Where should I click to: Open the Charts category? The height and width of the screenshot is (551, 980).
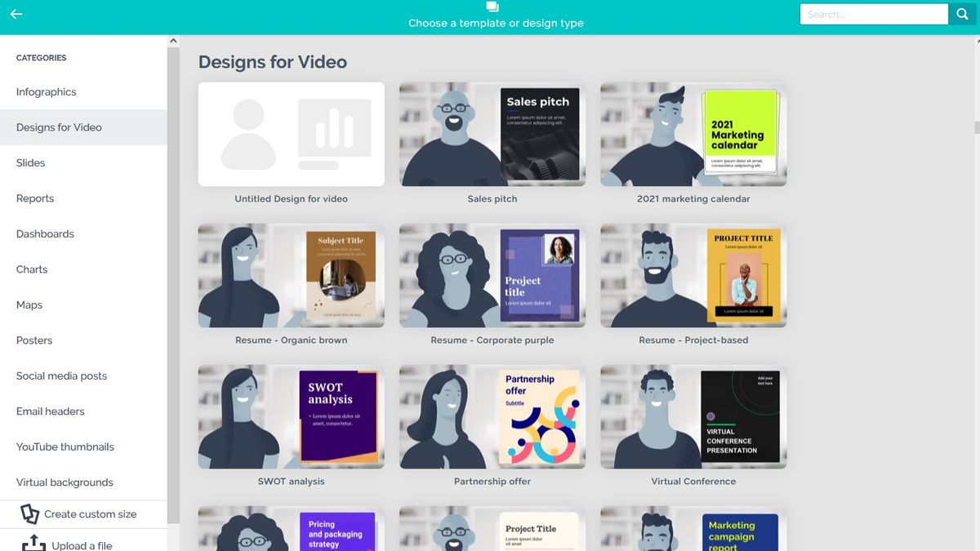[32, 269]
